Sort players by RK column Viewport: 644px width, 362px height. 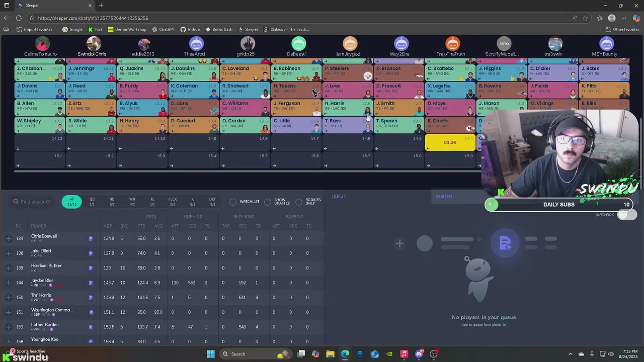[19, 226]
